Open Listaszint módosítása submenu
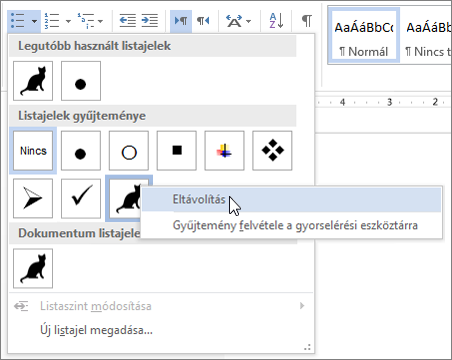Viewport: 452px width, 360px height. 160,306
